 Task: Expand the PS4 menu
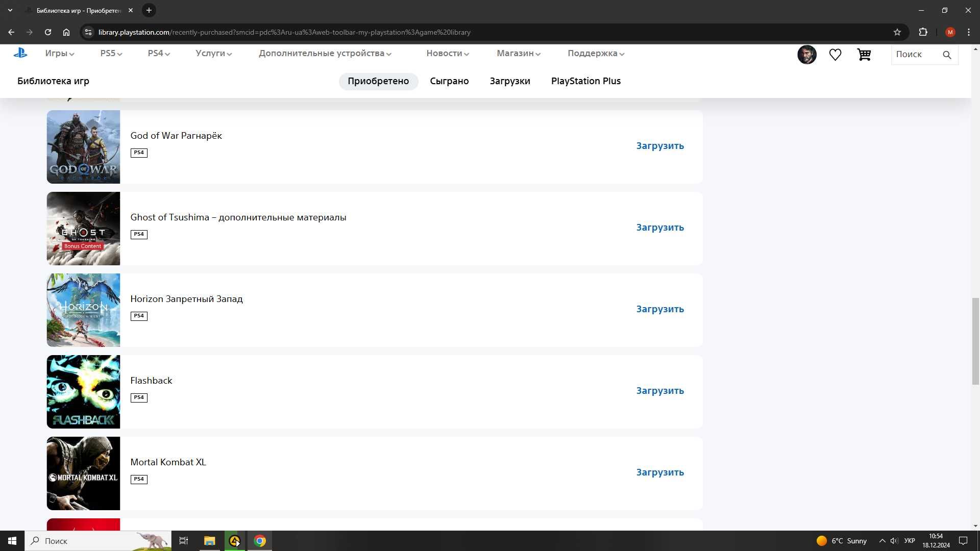pyautogui.click(x=159, y=53)
